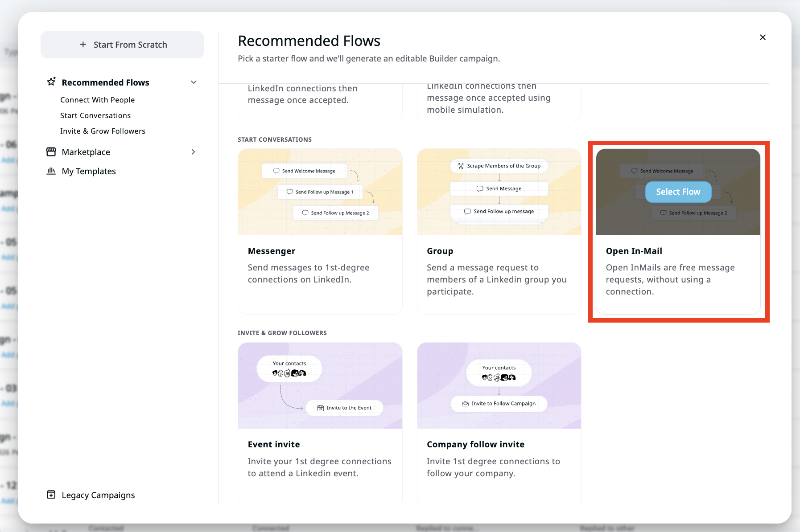This screenshot has width=800, height=532.
Task: Click the Recommended Flows dialog heading
Action: pos(309,41)
